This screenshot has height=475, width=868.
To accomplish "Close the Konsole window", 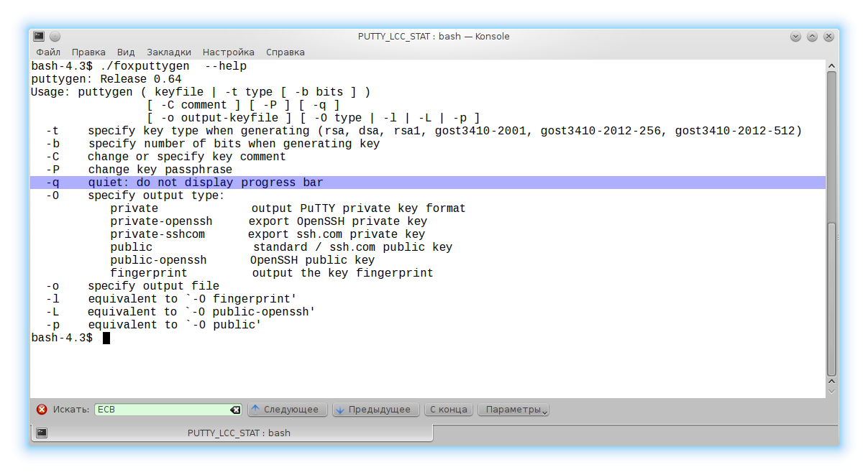I will 828,37.
